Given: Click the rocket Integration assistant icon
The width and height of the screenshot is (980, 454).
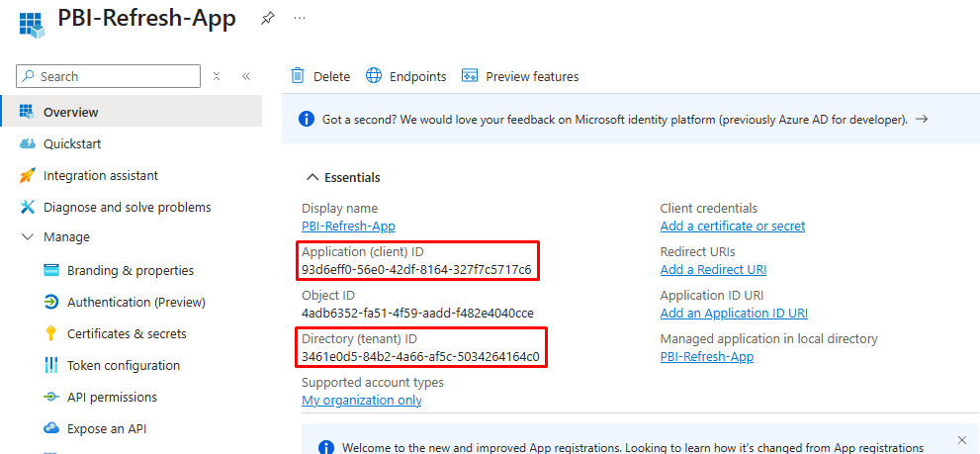Looking at the screenshot, I should point(27,176).
